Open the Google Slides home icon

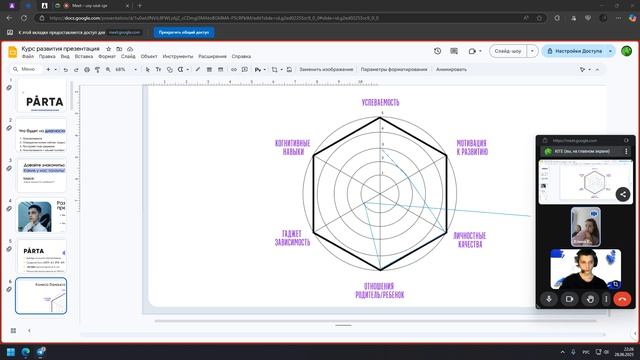tap(13, 52)
